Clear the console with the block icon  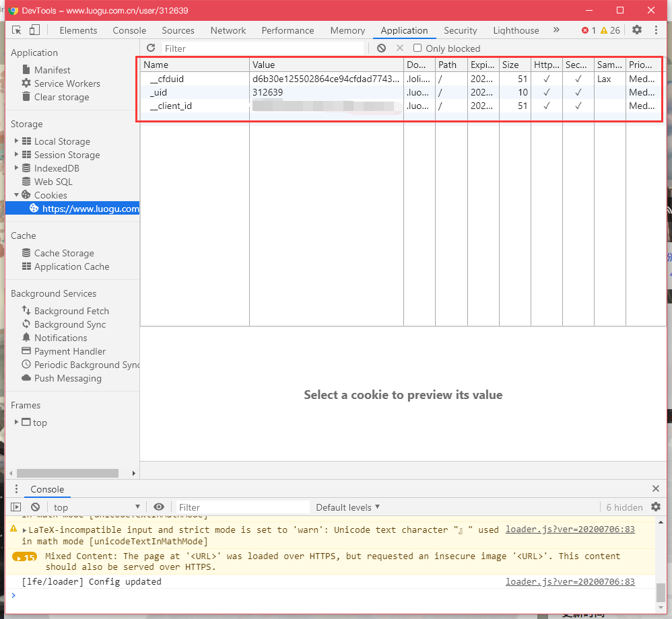click(x=35, y=507)
